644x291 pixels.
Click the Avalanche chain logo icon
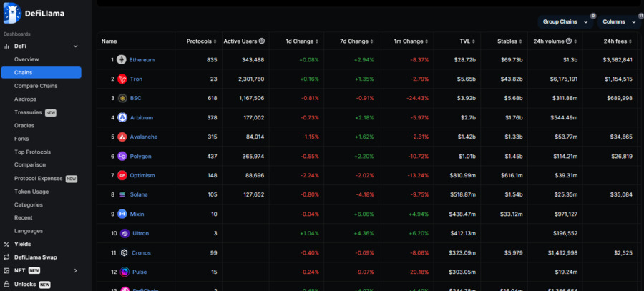click(x=122, y=137)
